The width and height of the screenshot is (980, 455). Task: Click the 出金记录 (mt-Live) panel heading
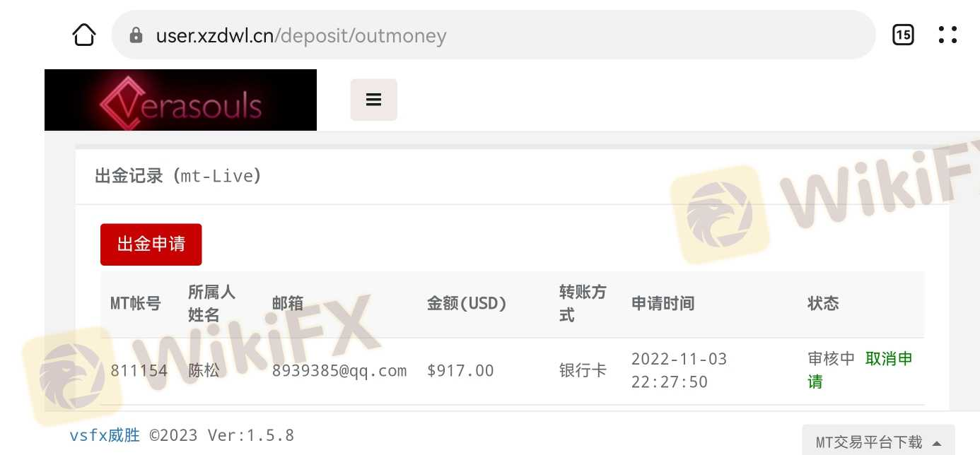(178, 176)
